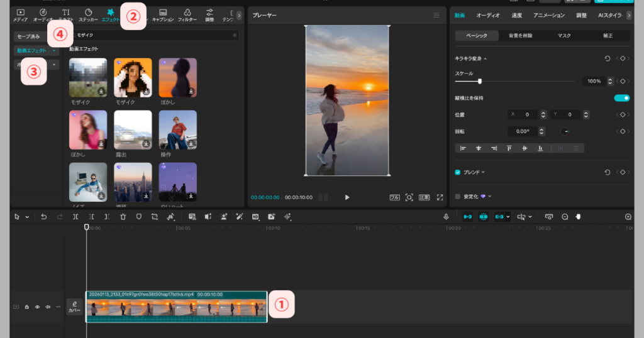Open the Media (メディア) panel
Screen dimensions: 644x338
point(20,14)
